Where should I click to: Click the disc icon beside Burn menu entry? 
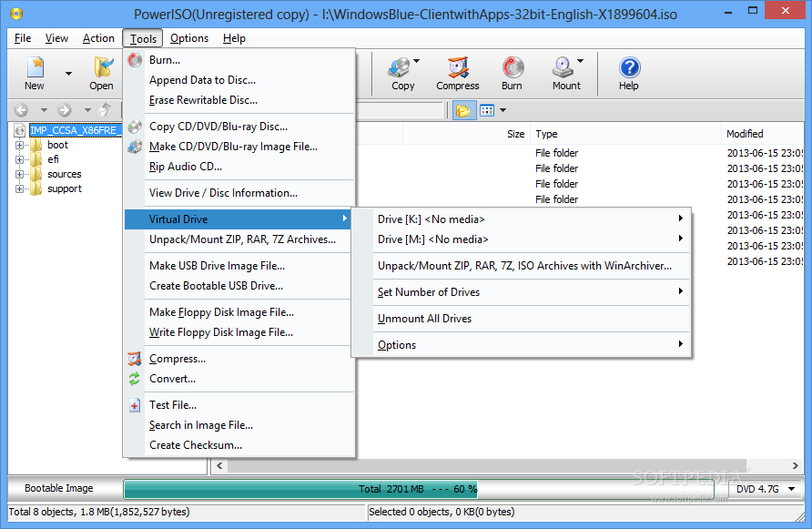click(135, 60)
